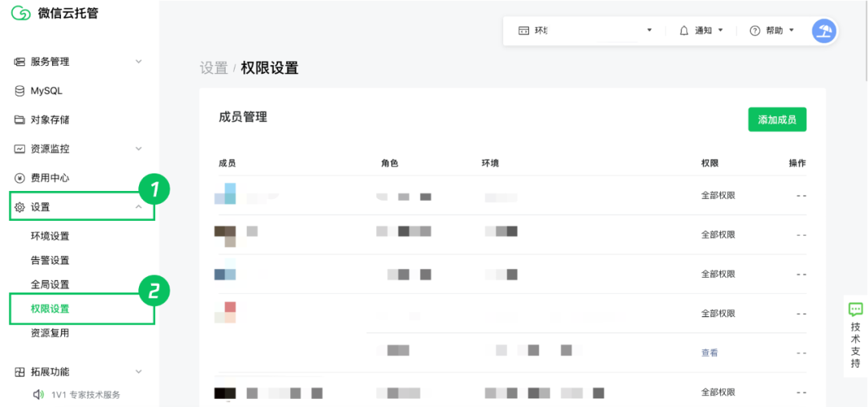Click the 通知 bell icon

click(684, 31)
